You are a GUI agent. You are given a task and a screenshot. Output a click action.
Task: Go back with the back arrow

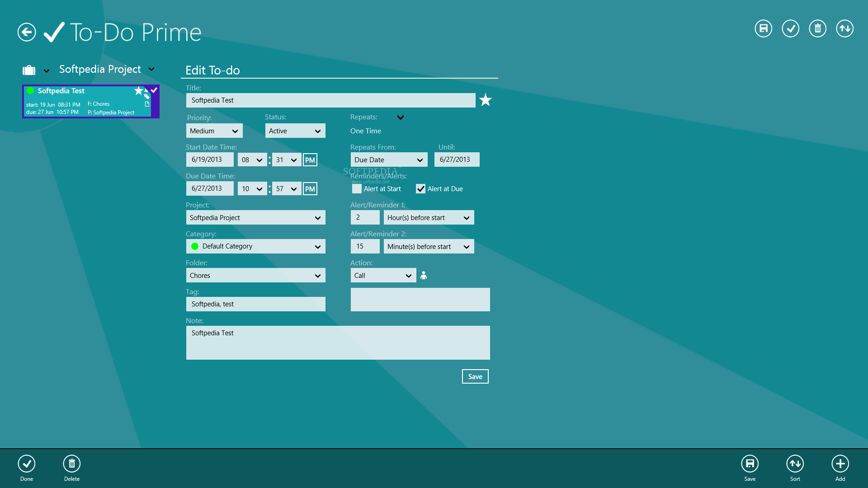pyautogui.click(x=27, y=32)
